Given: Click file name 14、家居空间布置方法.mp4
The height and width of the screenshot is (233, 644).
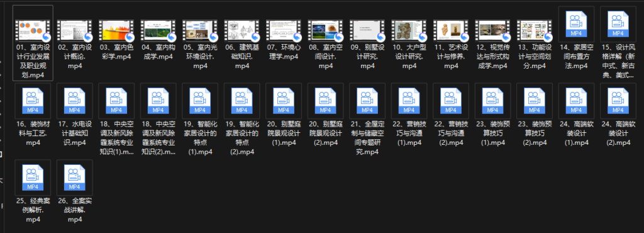Looking at the screenshot, I should coord(576,56).
